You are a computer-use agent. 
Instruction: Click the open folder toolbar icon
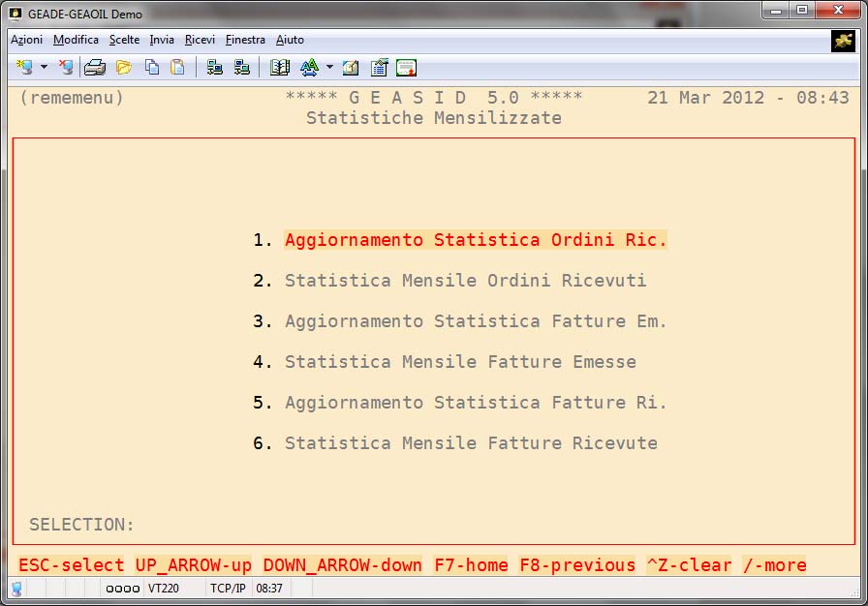point(124,68)
